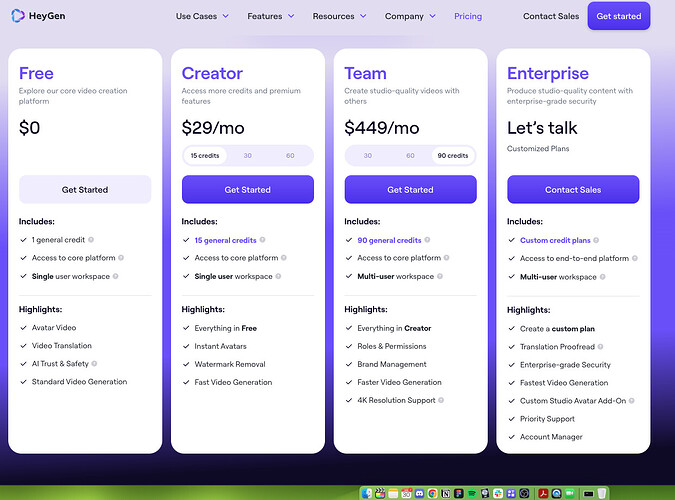Expand the Features dropdown
This screenshot has width=675, height=500.
(270, 16)
